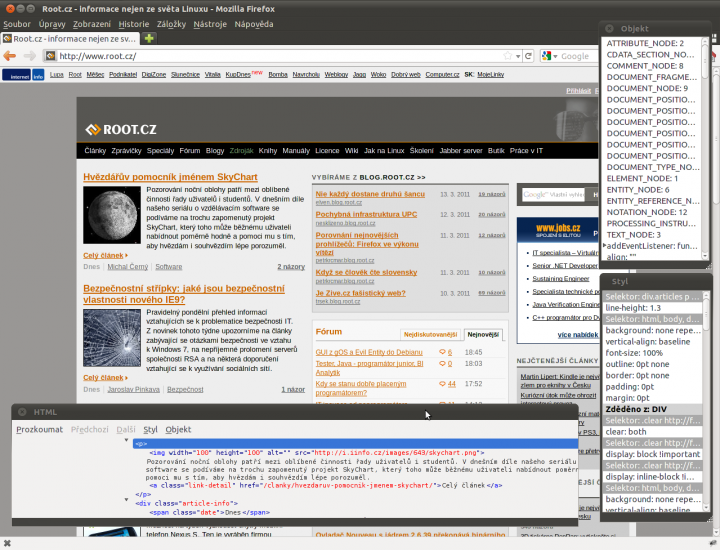The width and height of the screenshot is (720, 550).
Task: Open Zprávičky in site navigation
Action: 126,151
